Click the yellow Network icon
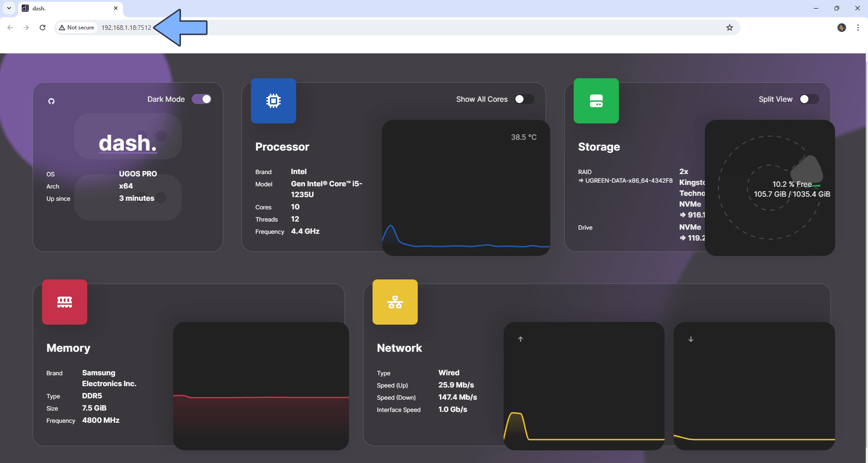868x463 pixels. coord(395,302)
